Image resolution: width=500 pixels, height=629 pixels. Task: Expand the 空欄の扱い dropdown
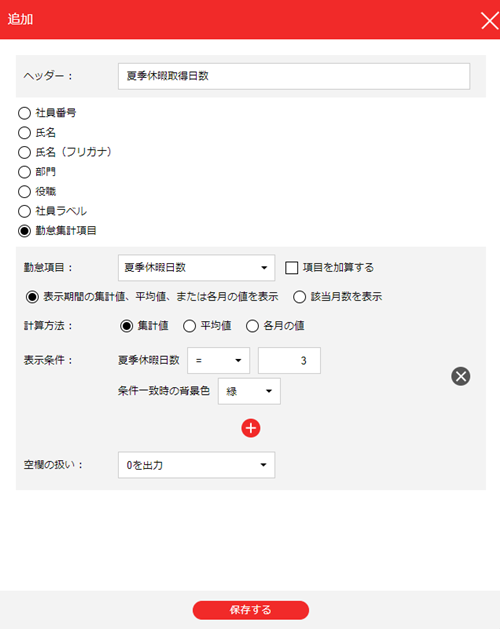click(x=197, y=465)
